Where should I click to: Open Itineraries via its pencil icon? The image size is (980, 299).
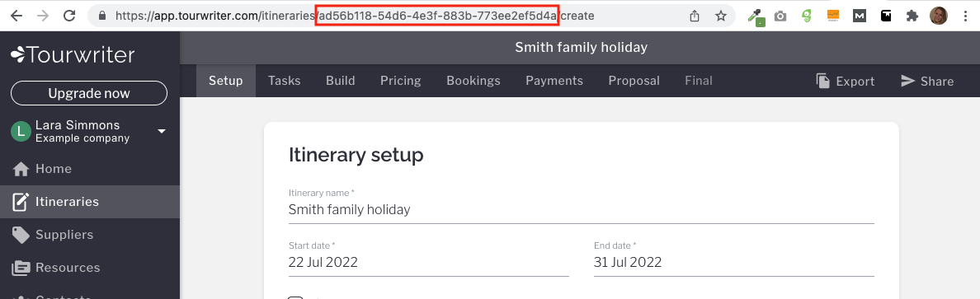[21, 202]
